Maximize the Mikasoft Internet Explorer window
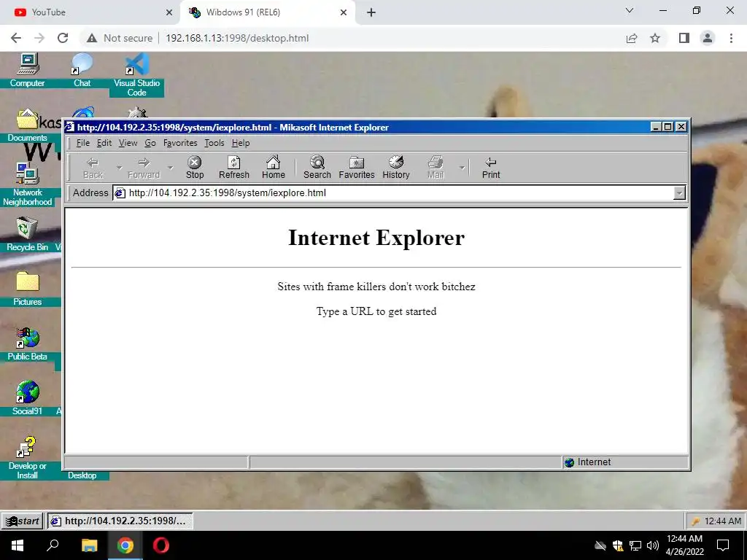 (668, 127)
